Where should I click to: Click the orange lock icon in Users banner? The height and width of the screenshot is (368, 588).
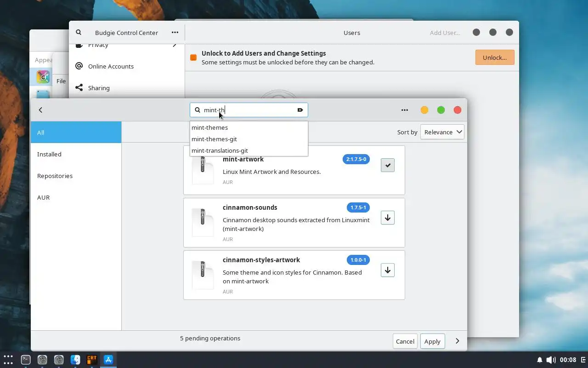[193, 57]
